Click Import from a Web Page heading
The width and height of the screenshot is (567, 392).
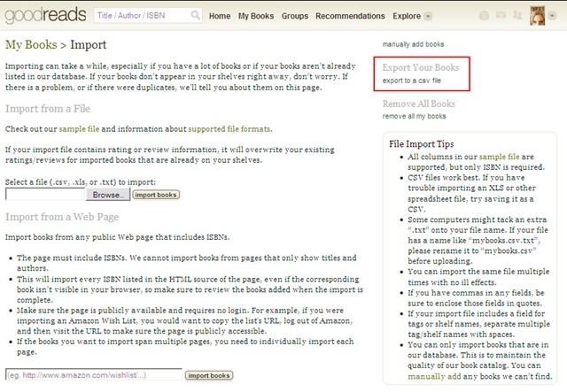[62, 217]
